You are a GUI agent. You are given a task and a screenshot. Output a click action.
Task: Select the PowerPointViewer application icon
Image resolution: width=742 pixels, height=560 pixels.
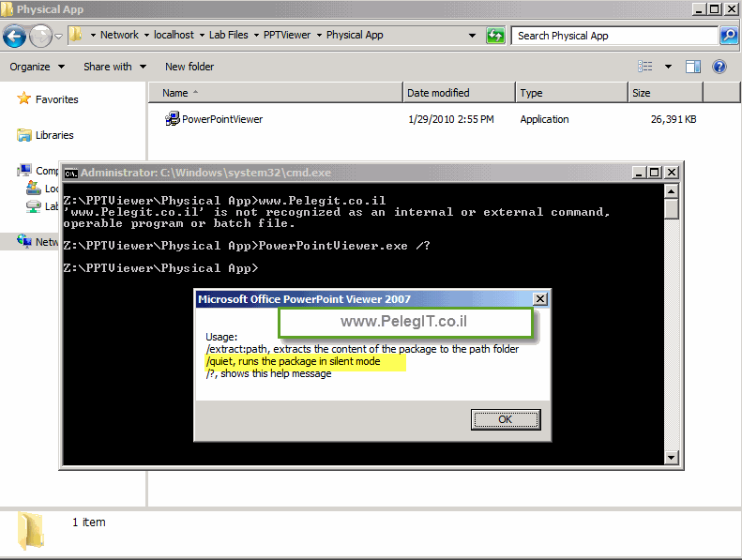[173, 119]
